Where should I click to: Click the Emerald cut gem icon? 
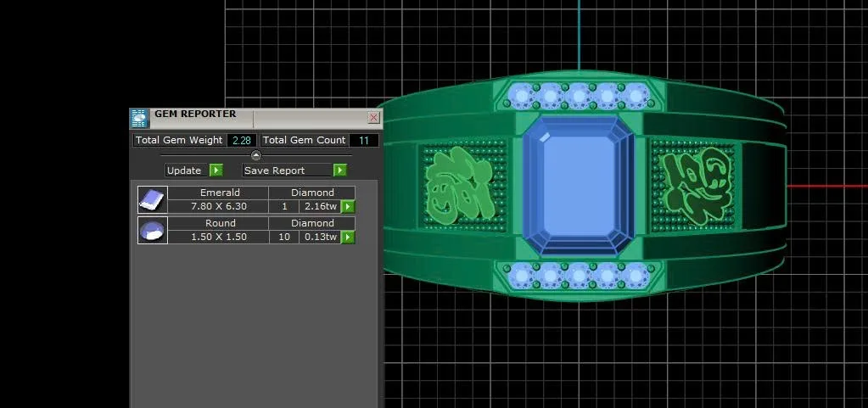click(153, 199)
